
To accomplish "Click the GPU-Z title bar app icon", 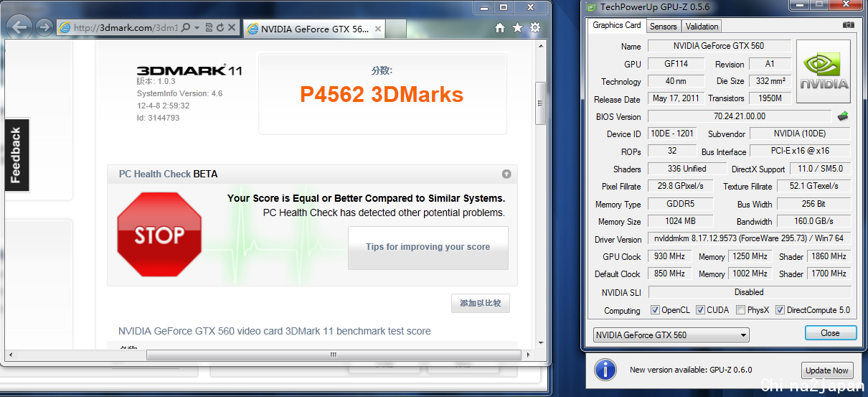I will click(x=591, y=7).
